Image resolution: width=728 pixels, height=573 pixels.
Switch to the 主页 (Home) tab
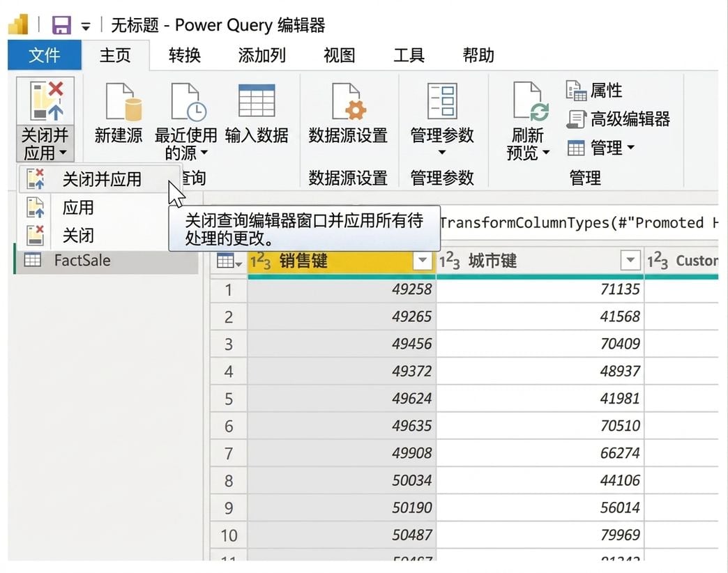(115, 55)
